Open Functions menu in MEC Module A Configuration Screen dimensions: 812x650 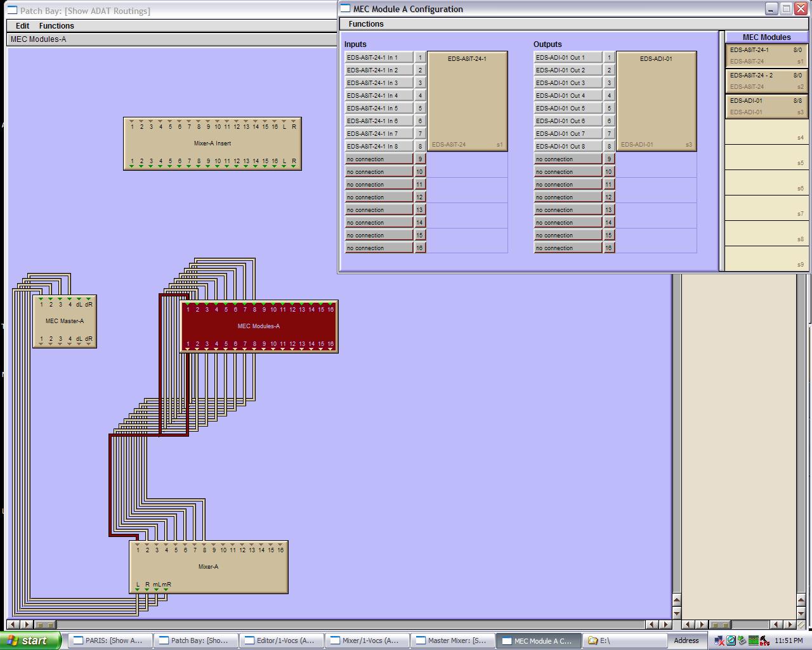[366, 24]
